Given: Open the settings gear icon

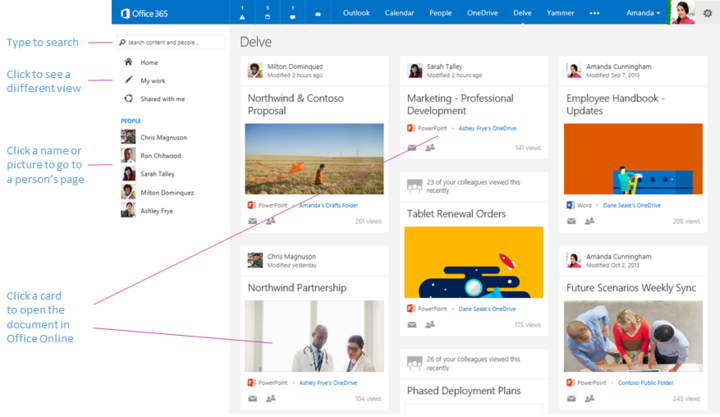Looking at the screenshot, I should 708,14.
